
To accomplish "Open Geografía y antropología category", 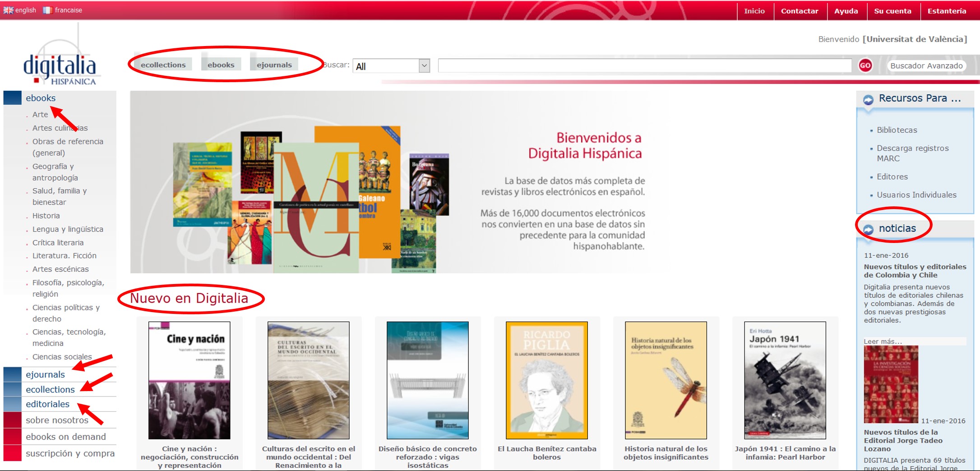I will [55, 172].
